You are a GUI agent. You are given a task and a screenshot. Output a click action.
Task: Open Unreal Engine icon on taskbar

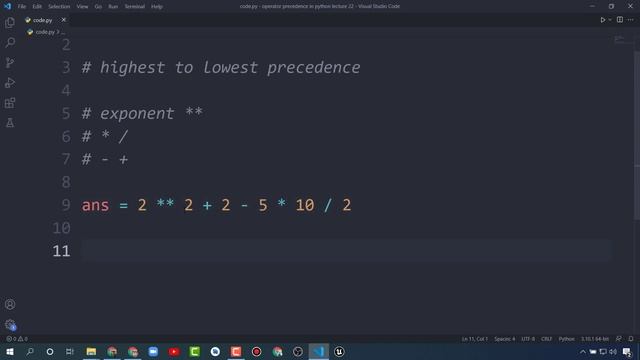339,351
